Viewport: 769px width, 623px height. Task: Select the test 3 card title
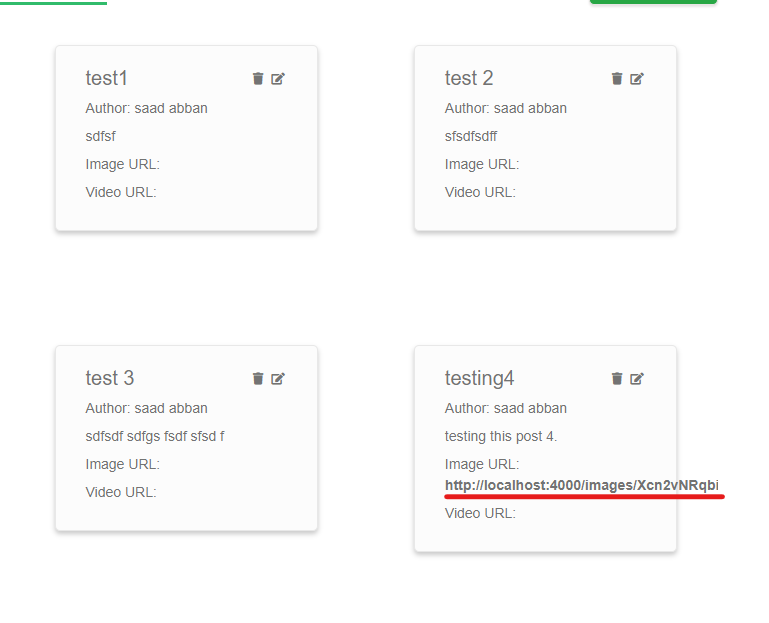pos(110,378)
